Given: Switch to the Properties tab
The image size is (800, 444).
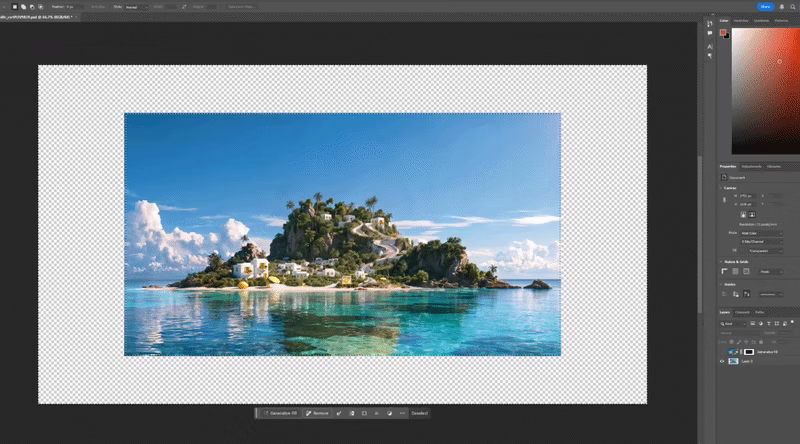Looking at the screenshot, I should point(728,166).
